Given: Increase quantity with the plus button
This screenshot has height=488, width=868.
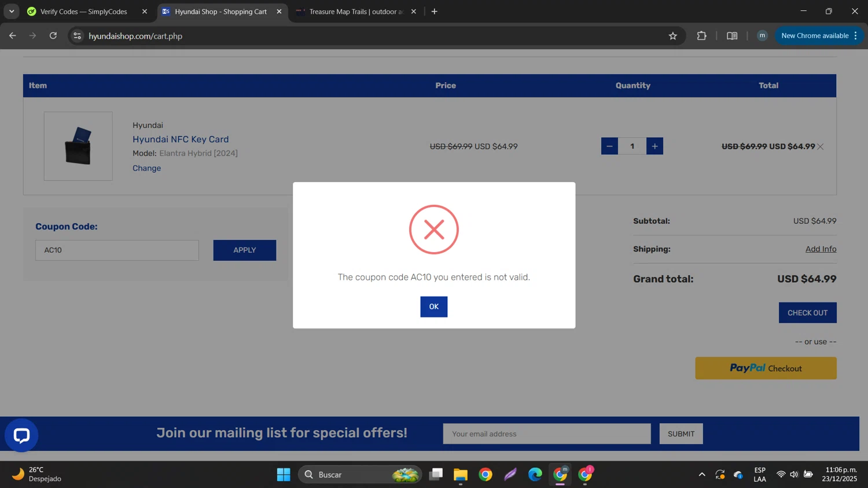Looking at the screenshot, I should [654, 146].
